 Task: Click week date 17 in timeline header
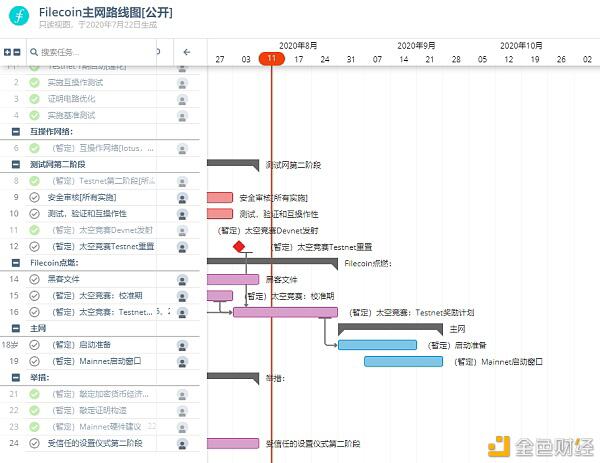tap(298, 59)
